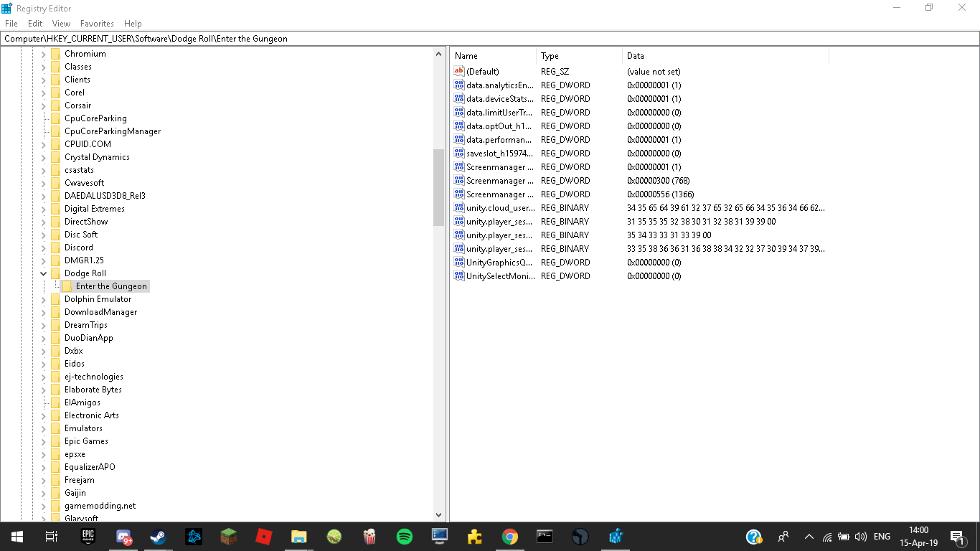Click the Discord folder icon in tree
Viewport: 980px width, 551px height.
(56, 248)
